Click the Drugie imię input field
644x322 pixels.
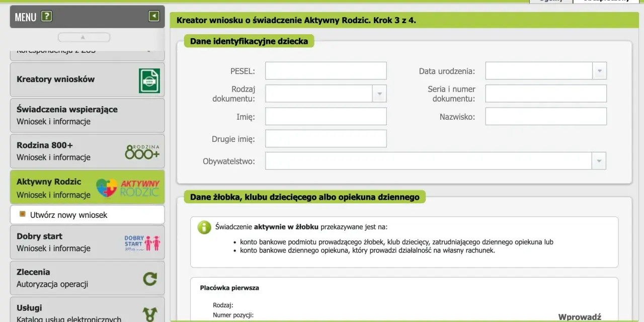326,139
